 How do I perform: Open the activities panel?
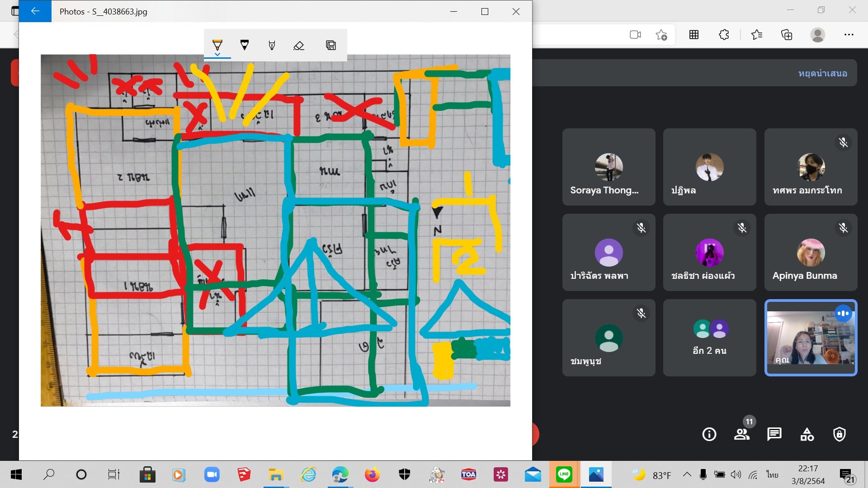[807, 434]
